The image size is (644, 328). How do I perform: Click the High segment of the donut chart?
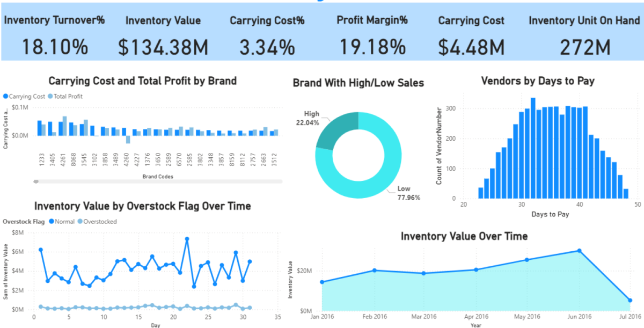[x=333, y=129]
